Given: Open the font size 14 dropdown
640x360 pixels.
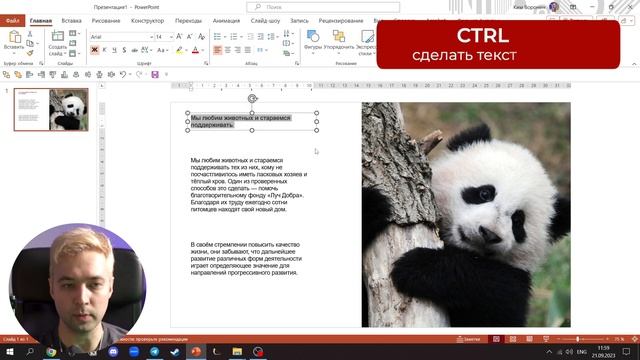Looking at the screenshot, I should click(x=171, y=37).
